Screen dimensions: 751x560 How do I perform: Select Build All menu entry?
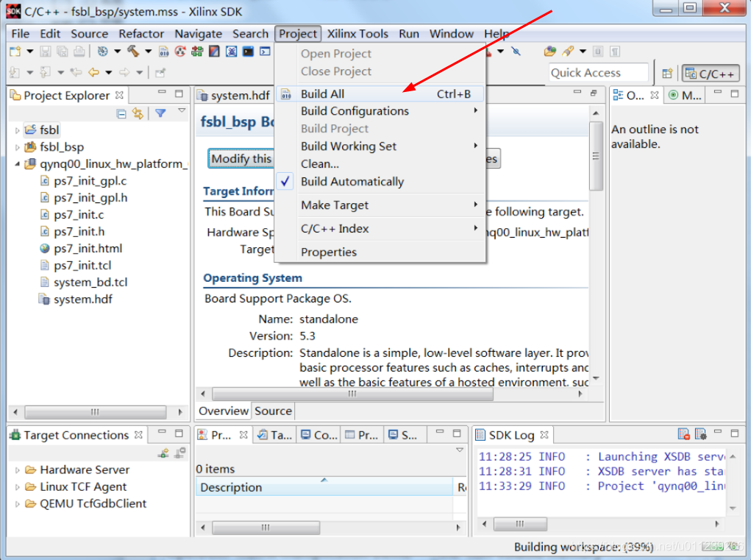click(x=380, y=94)
